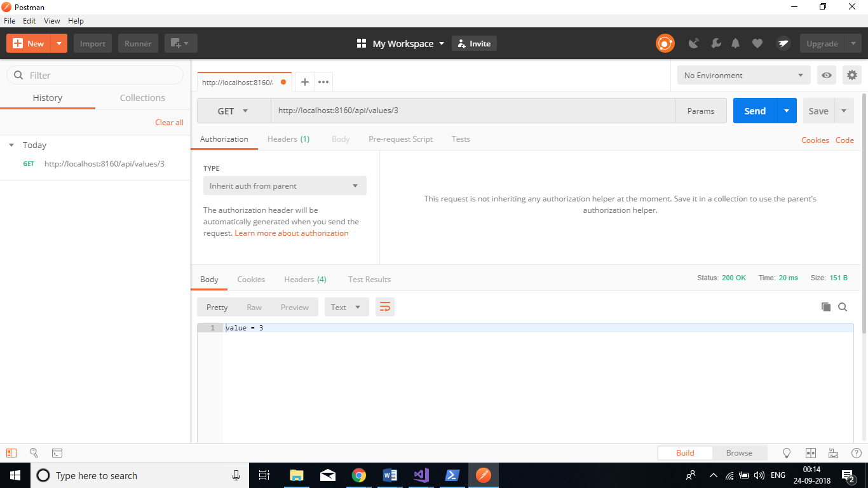Open notifications bell icon

pos(736,43)
